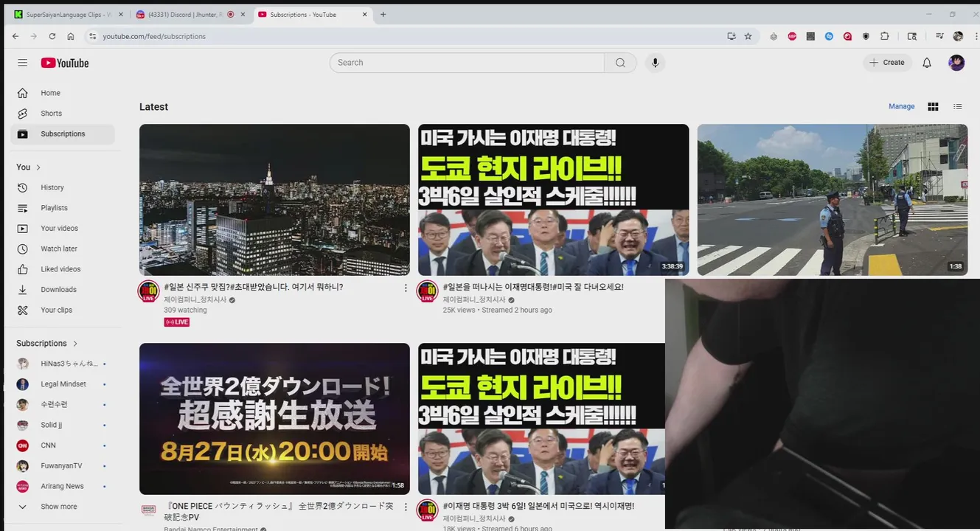This screenshot has height=531, width=980.
Task: Start voice search with the microphone icon
Action: coord(655,63)
